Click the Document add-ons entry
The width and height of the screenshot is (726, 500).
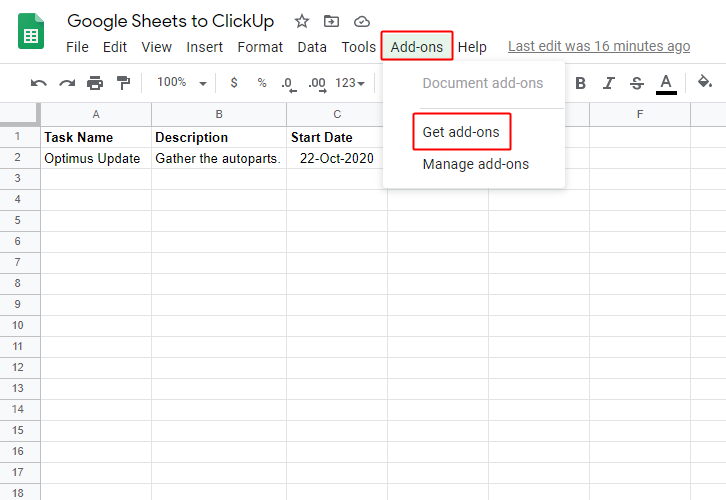tap(482, 83)
